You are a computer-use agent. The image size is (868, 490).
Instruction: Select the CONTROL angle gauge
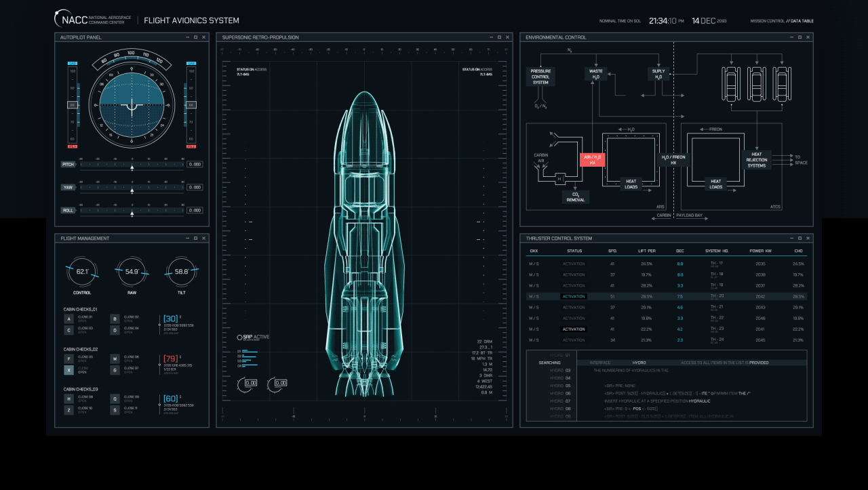pyautogui.click(x=82, y=272)
